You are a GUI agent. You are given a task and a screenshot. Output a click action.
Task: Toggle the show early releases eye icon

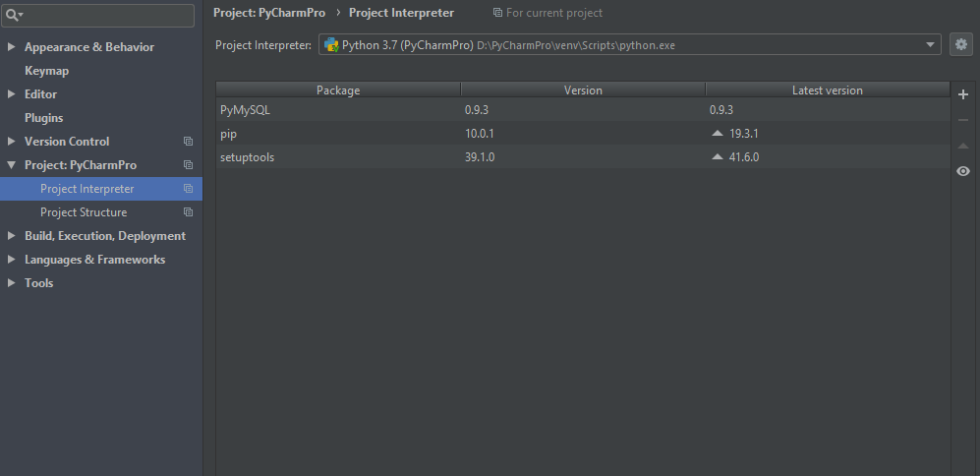(x=963, y=171)
